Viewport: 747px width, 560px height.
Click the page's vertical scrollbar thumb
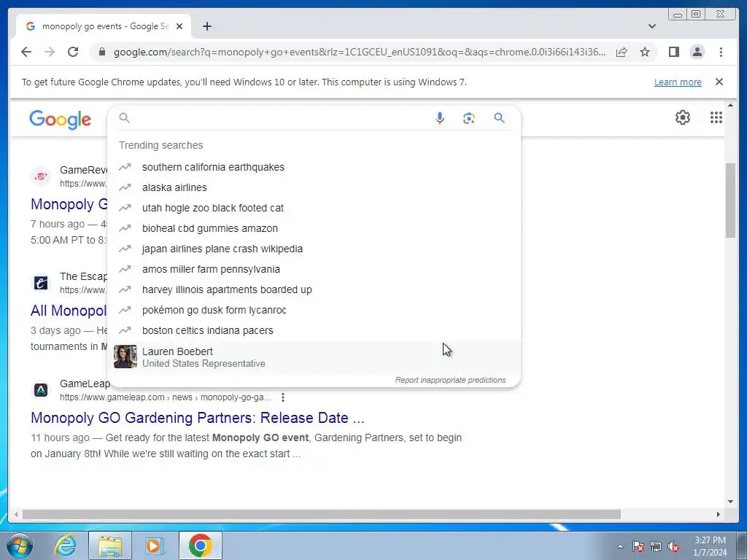pyautogui.click(x=730, y=200)
